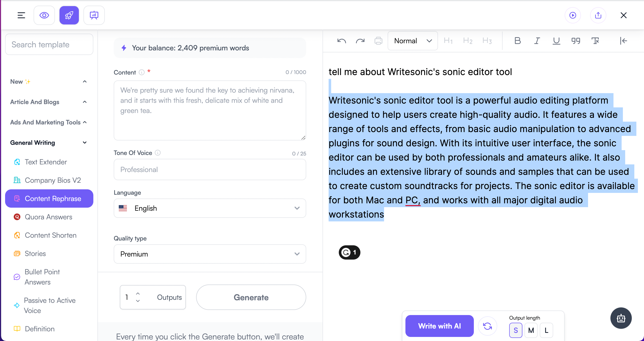Toggle underline formatting
Viewport: 644px width, 341px height.
(x=557, y=41)
